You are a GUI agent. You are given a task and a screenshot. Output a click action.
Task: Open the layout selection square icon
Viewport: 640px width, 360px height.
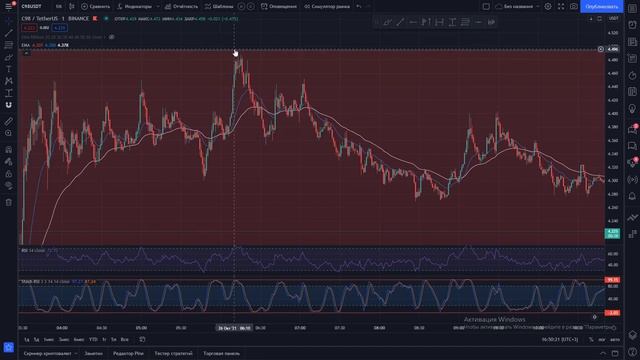pyautogui.click(x=486, y=7)
